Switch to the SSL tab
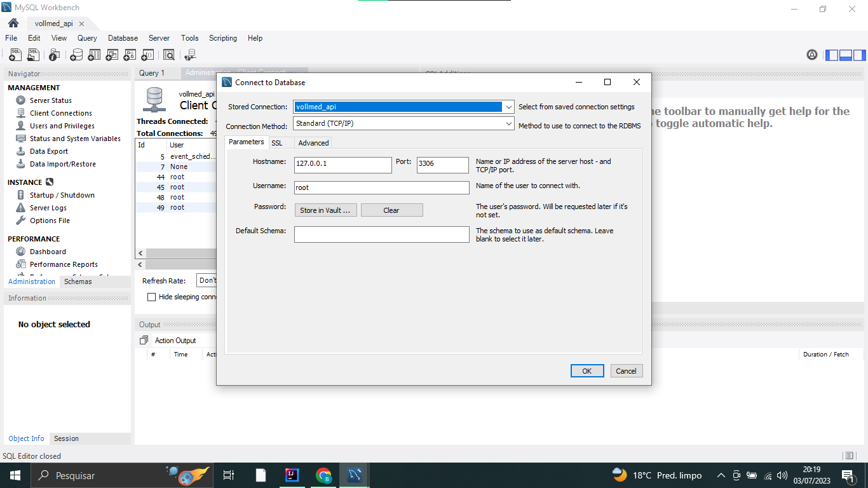 (x=277, y=143)
